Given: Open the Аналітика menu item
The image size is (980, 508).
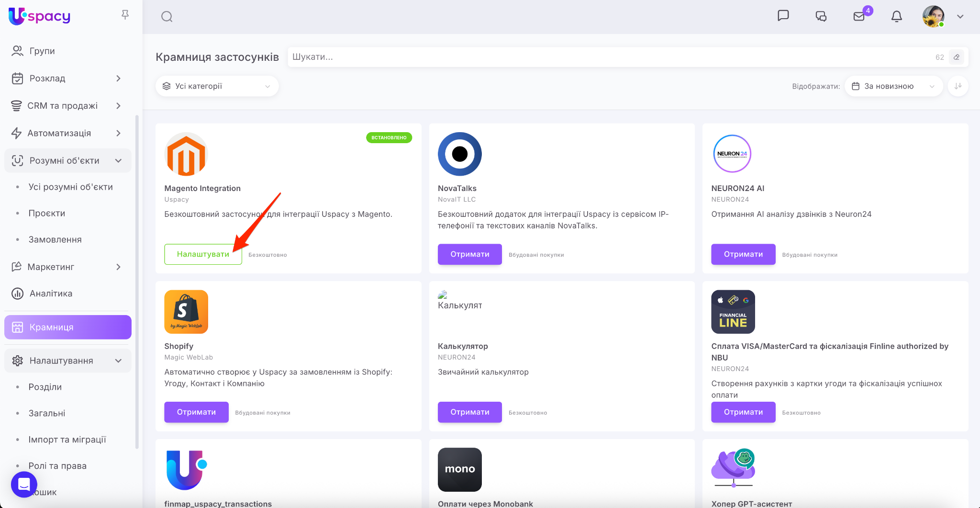Looking at the screenshot, I should point(51,294).
